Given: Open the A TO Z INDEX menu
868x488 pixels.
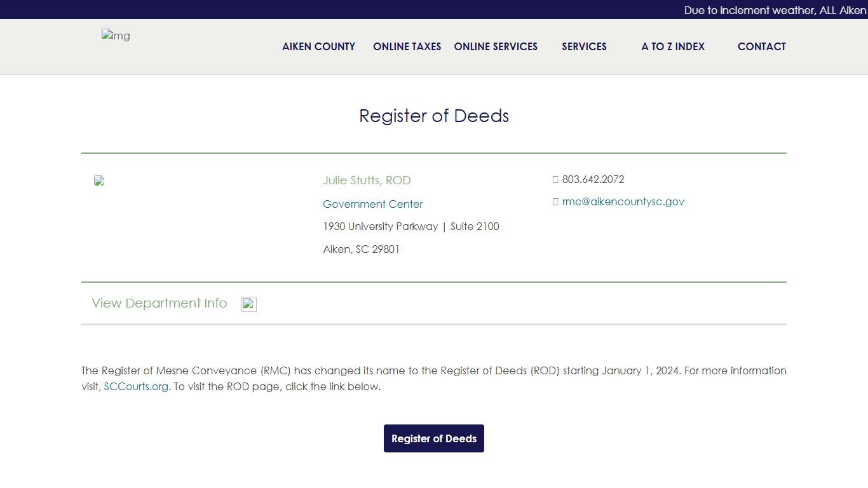Looking at the screenshot, I should [672, 46].
